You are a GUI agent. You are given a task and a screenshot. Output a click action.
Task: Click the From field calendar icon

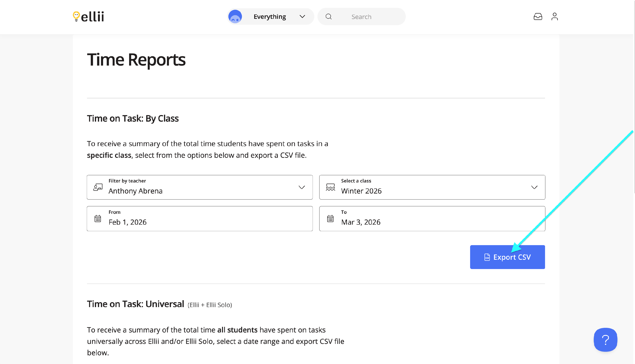click(98, 218)
